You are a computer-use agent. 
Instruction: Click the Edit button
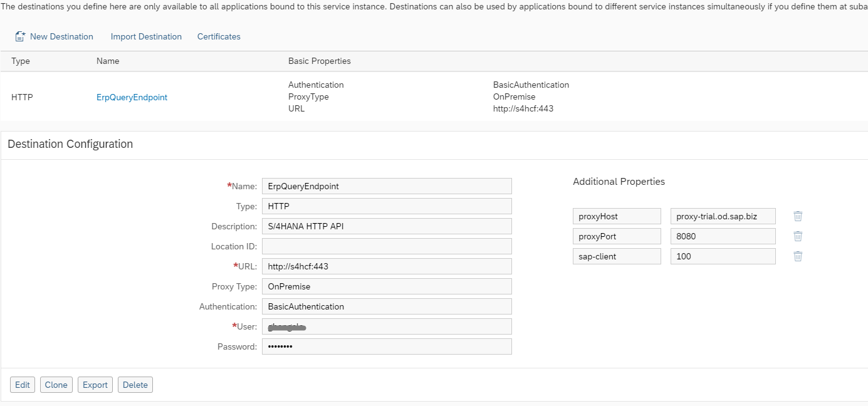[x=23, y=385]
